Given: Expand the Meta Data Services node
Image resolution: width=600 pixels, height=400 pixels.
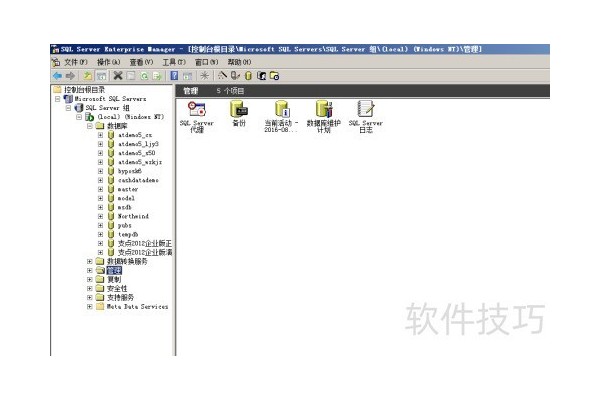Looking at the screenshot, I should (90, 307).
